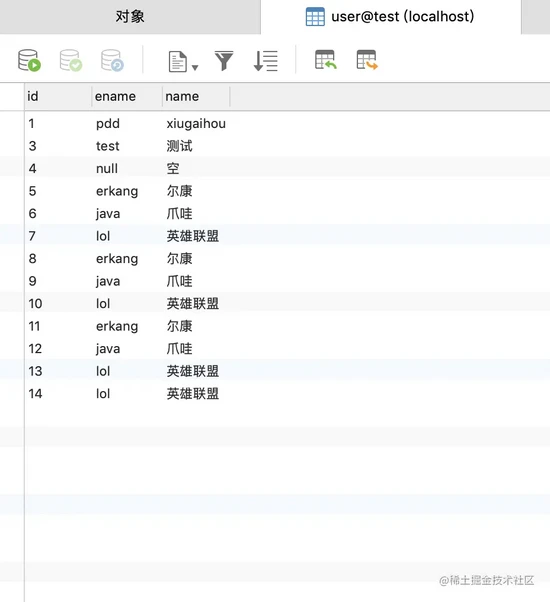Click 英雄联盟 in row with id 7
Screen dimensions: 550x602
(193, 236)
